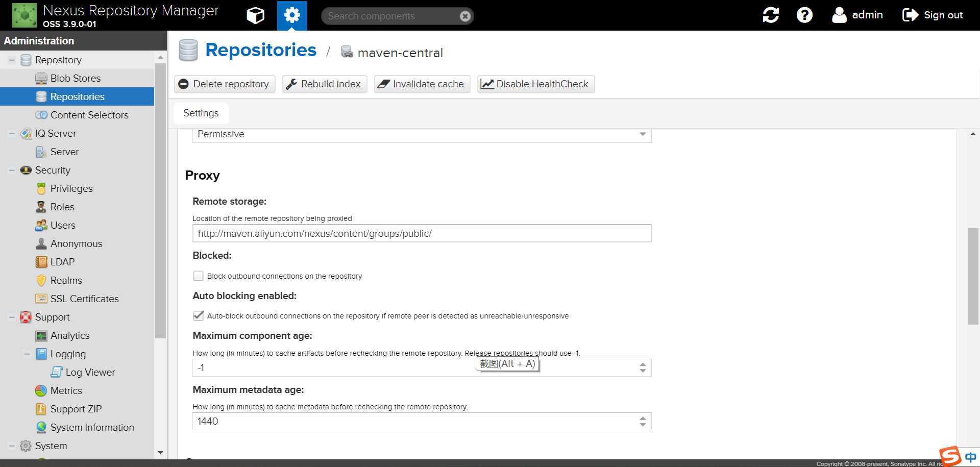Click the Repositories breadcrumb heading link
Image resolution: width=980 pixels, height=467 pixels.
tap(261, 50)
